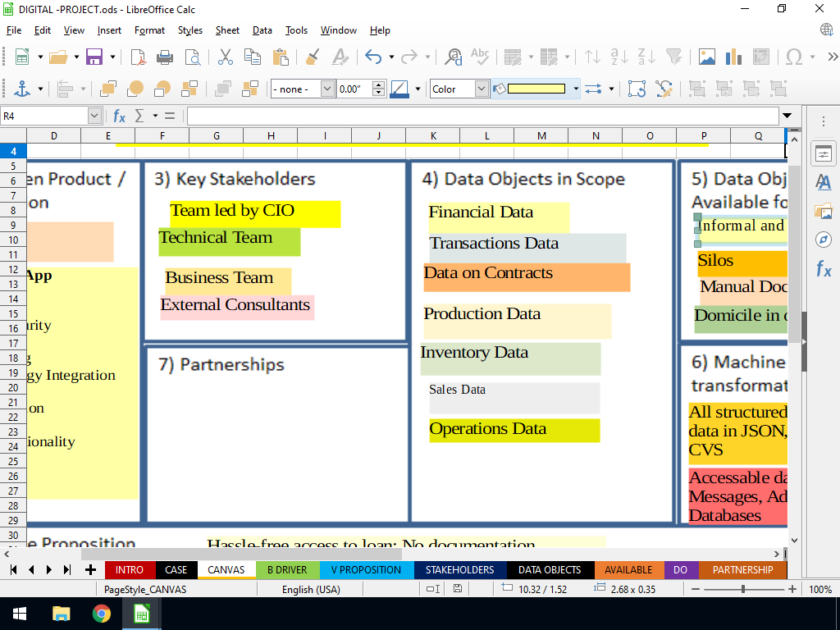Select the 'Team led by CIO' shape
The width and height of the screenshot is (840, 630).
255,214
